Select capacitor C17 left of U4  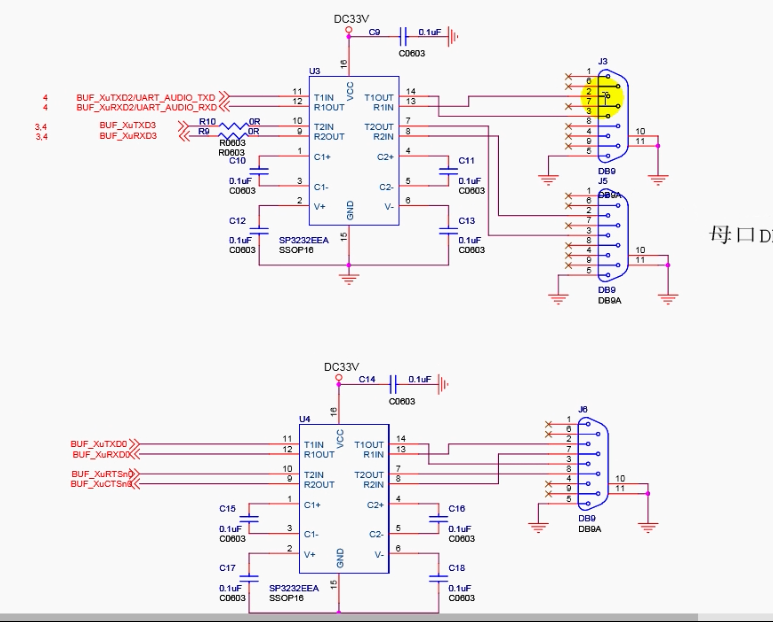pos(250,578)
